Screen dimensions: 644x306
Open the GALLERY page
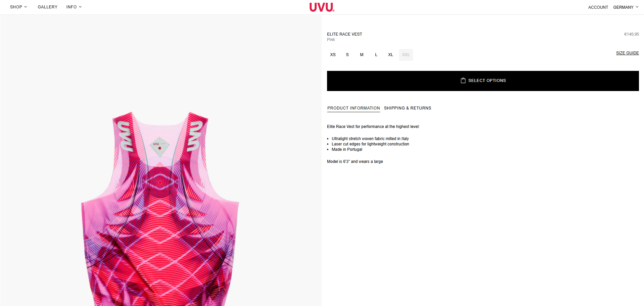pyautogui.click(x=48, y=7)
